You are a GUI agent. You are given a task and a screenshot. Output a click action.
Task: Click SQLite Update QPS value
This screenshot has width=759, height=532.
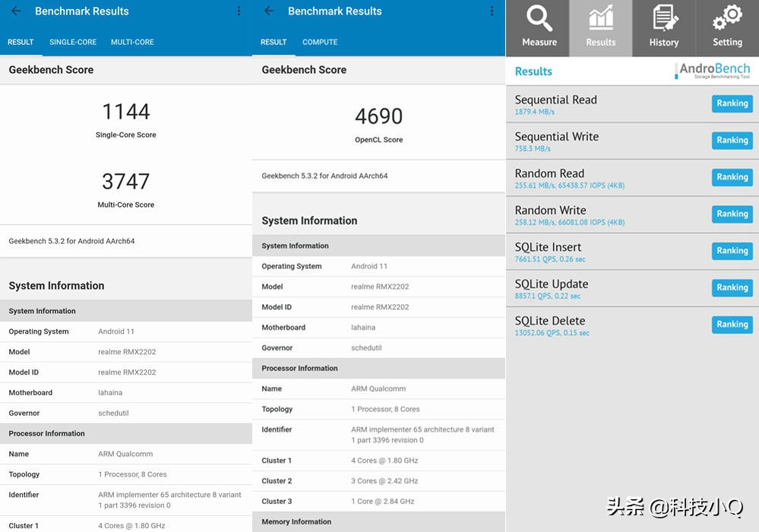pyautogui.click(x=548, y=296)
